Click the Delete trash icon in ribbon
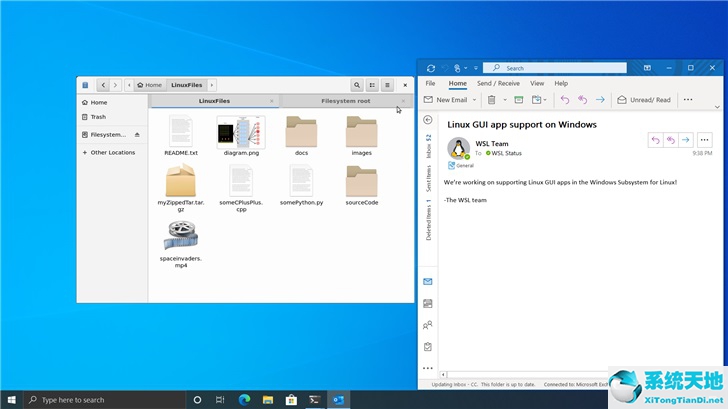Image resolution: width=728 pixels, height=409 pixels. click(x=491, y=100)
